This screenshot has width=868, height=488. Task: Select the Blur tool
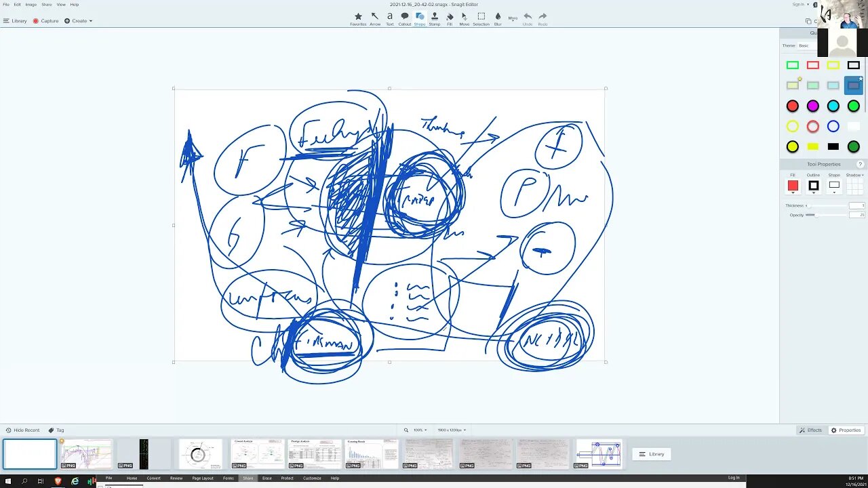pos(498,19)
